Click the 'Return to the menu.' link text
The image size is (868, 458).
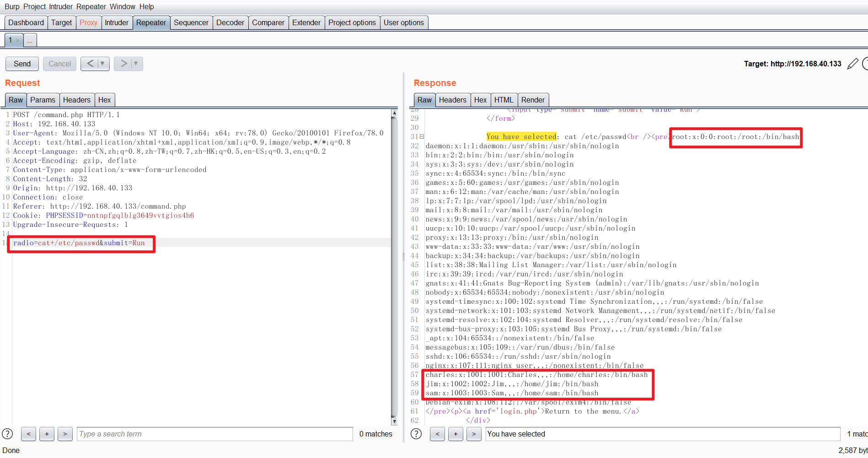(584, 411)
